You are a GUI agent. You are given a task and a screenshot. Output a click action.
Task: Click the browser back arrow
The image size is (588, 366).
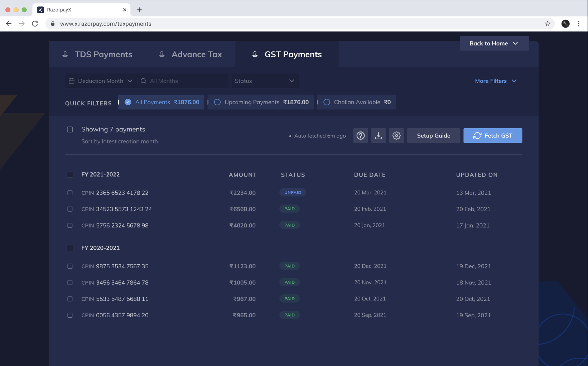(9, 24)
